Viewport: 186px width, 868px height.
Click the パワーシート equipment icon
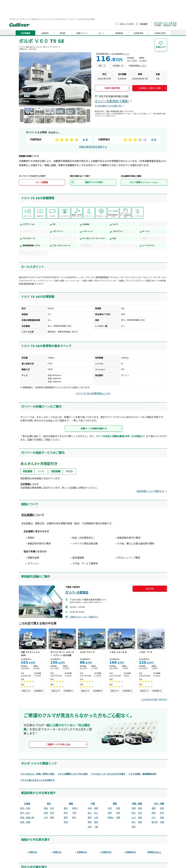77,213
